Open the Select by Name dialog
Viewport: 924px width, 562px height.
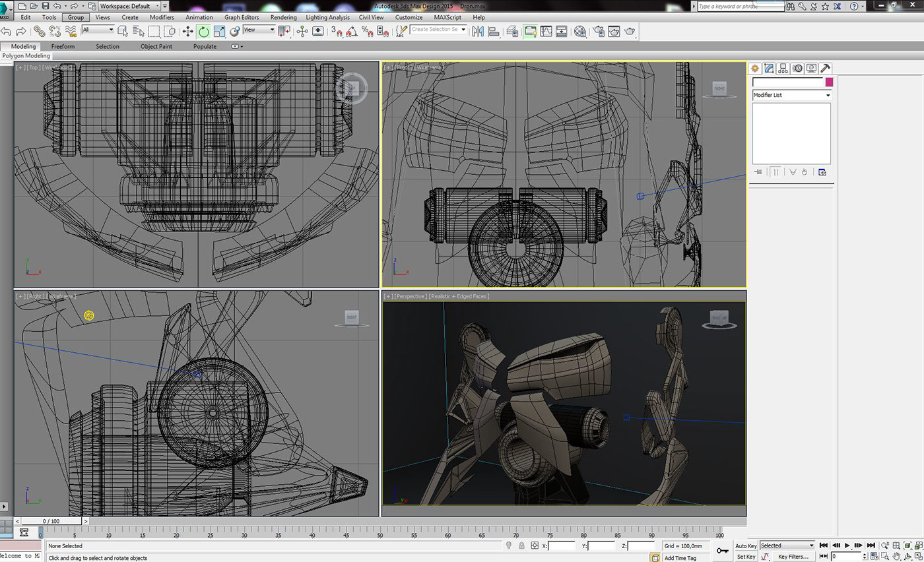point(137,30)
